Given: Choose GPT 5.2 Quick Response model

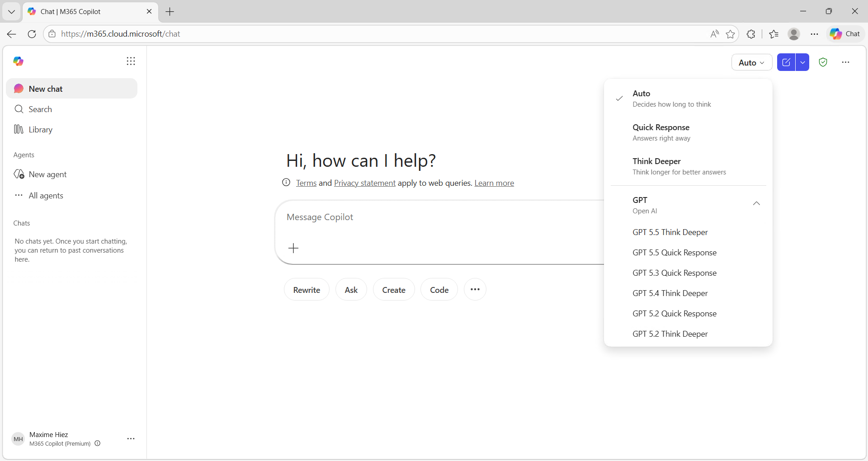Looking at the screenshot, I should pyautogui.click(x=688, y=314).
